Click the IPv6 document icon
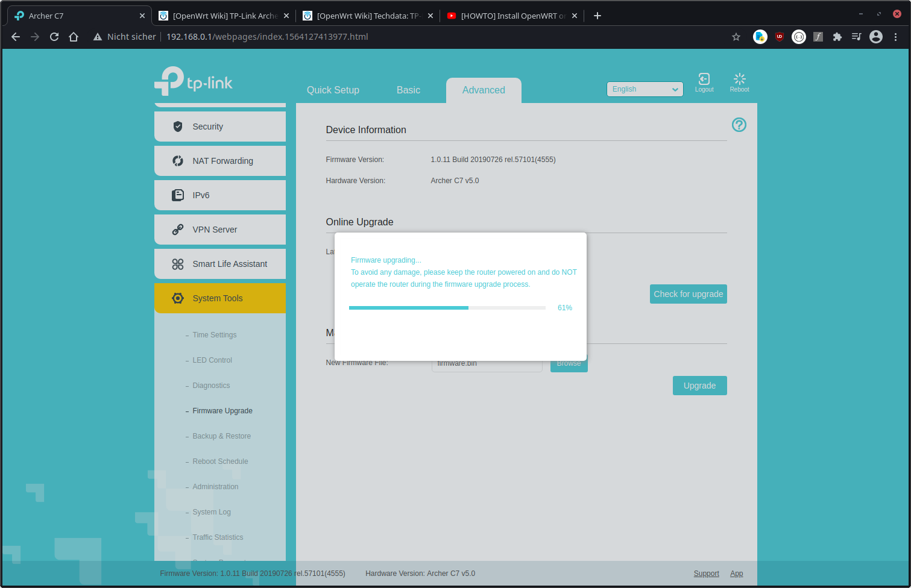911x588 pixels. pos(178,195)
